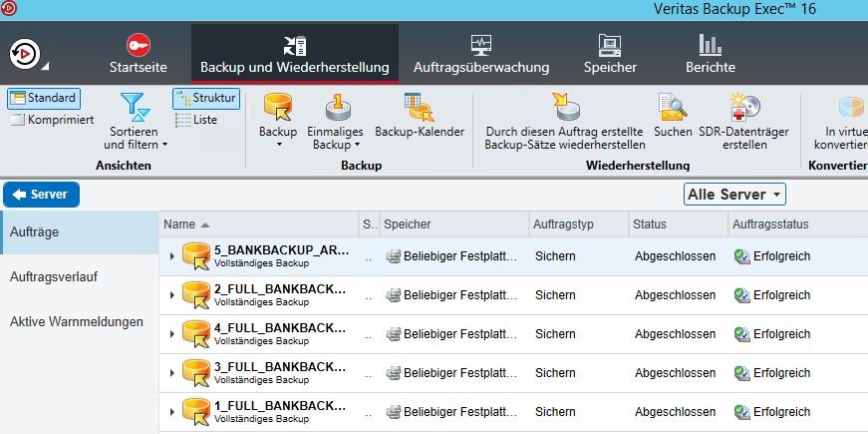Open the Backup-Kalender
The width and height of the screenshot is (868, 434).
pyautogui.click(x=420, y=116)
